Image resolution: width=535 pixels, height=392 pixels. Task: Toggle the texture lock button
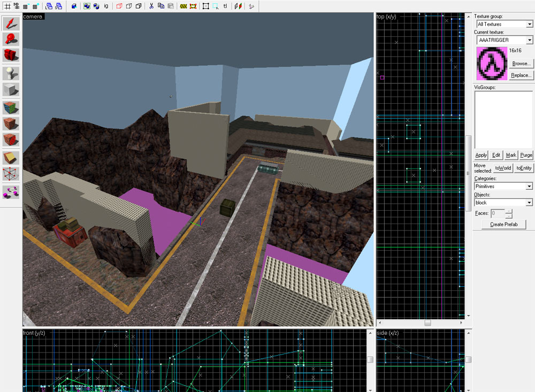point(225,6)
